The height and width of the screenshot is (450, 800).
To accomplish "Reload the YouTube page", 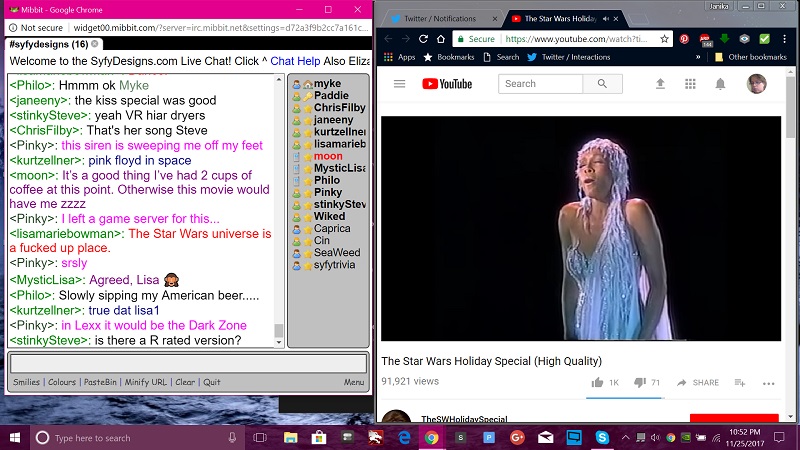I will [423, 39].
